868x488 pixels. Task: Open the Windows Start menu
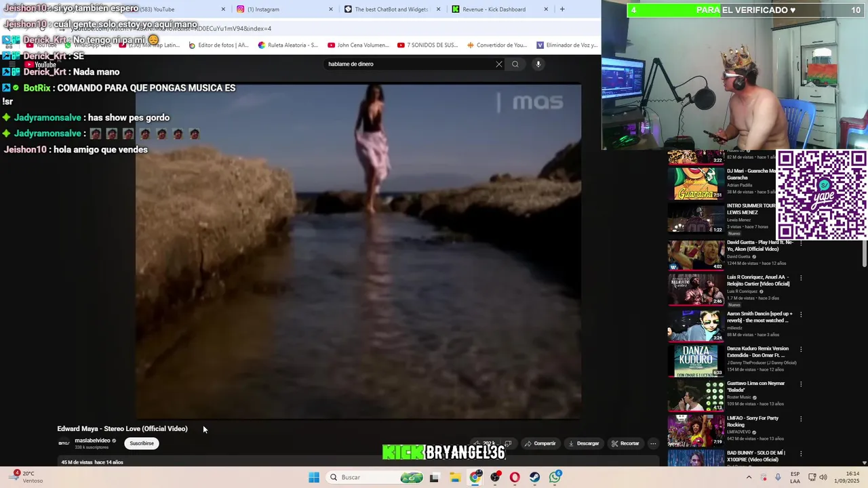coord(314,477)
